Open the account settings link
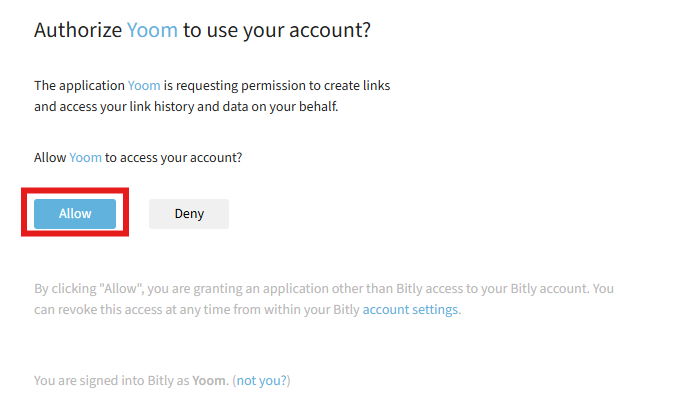The image size is (682, 403). (410, 310)
